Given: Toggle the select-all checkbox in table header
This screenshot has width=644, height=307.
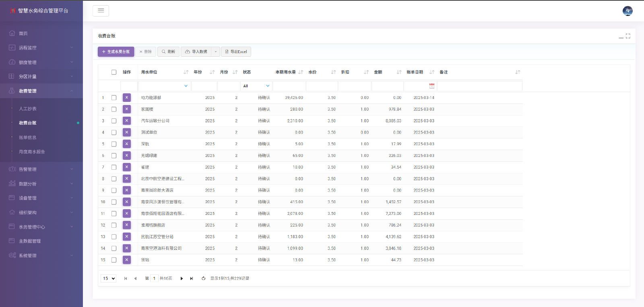Looking at the screenshot, I should point(114,72).
